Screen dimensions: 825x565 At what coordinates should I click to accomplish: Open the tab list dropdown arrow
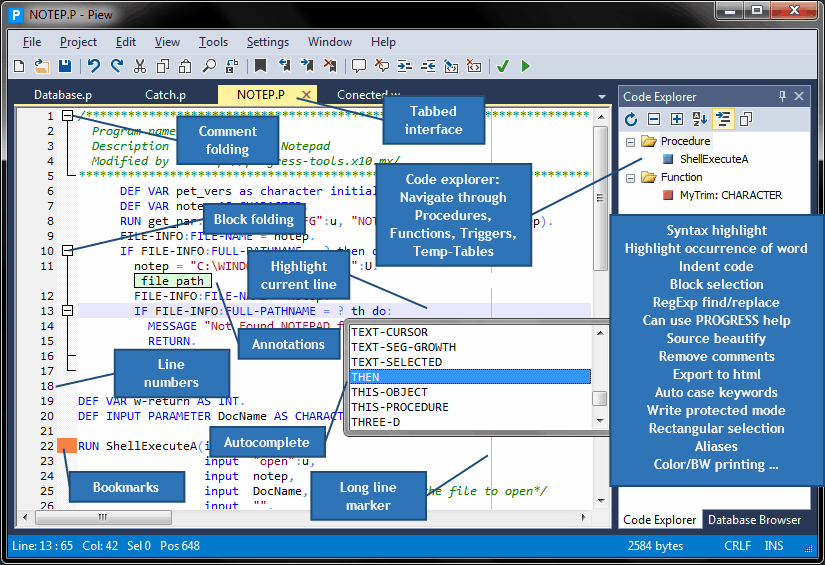(x=601, y=97)
